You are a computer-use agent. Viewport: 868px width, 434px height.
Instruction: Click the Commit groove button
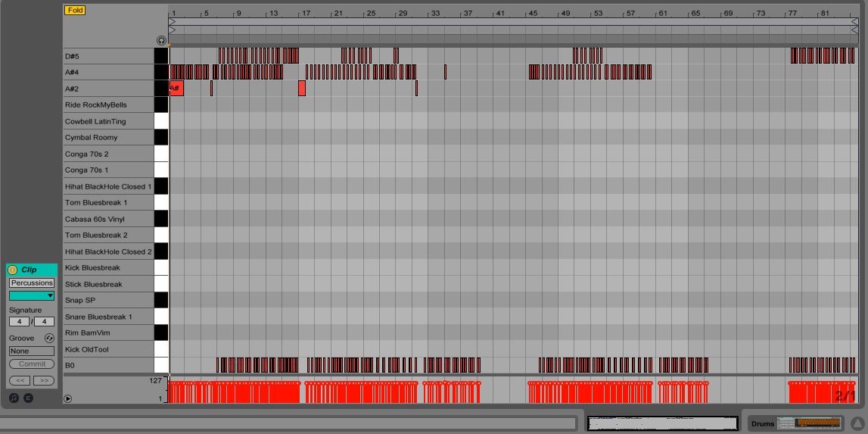pos(32,364)
